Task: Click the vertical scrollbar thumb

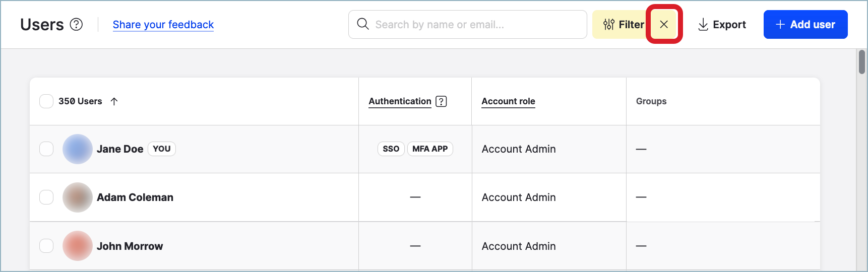Action: [x=861, y=62]
